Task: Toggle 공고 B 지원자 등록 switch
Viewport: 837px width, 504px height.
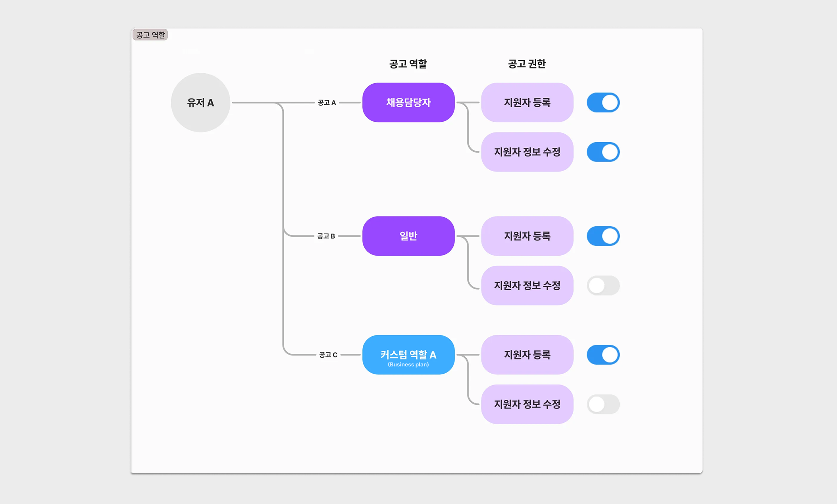Action: coord(603,236)
